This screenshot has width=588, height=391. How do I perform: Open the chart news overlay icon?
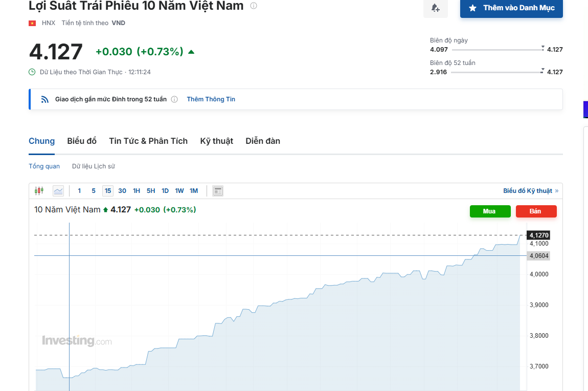[x=218, y=191]
